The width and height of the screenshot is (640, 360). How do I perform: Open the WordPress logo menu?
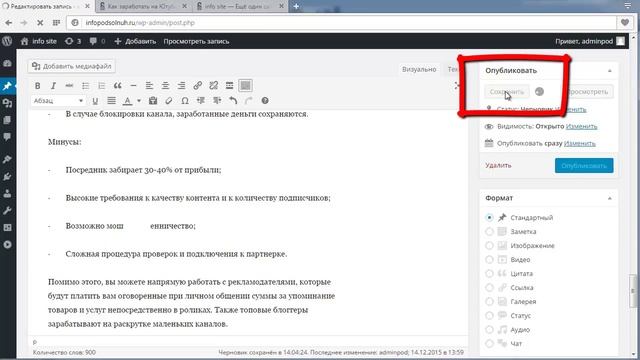7,41
